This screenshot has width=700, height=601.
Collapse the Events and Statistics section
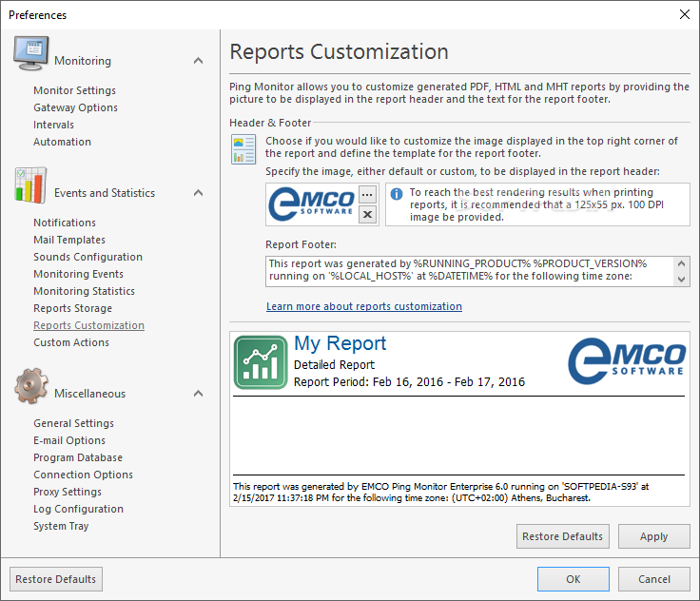(x=198, y=193)
